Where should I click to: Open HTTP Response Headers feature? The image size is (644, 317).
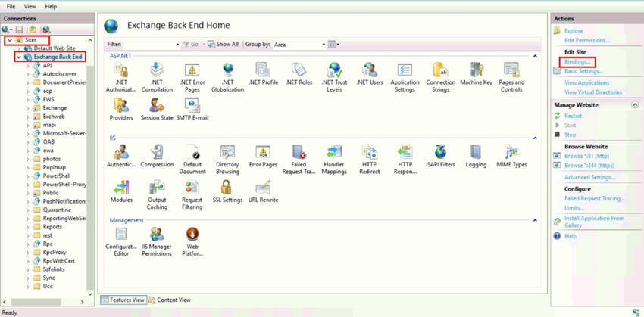click(405, 160)
